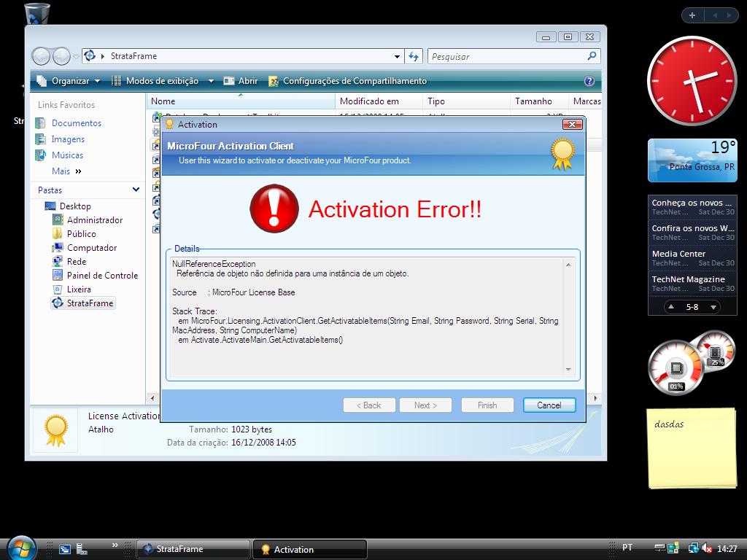Switch to StrataFrame taskbar window
The width and height of the screenshot is (747, 560).
(x=193, y=549)
